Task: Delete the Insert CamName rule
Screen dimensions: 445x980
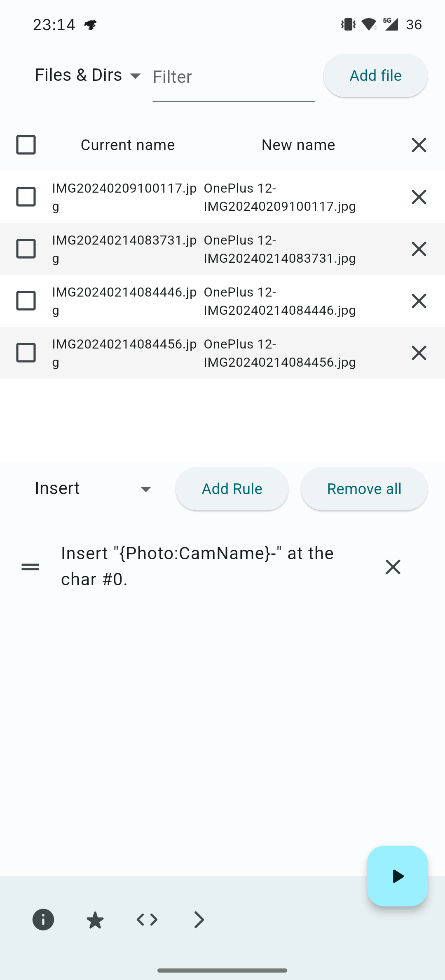Action: pos(393,567)
